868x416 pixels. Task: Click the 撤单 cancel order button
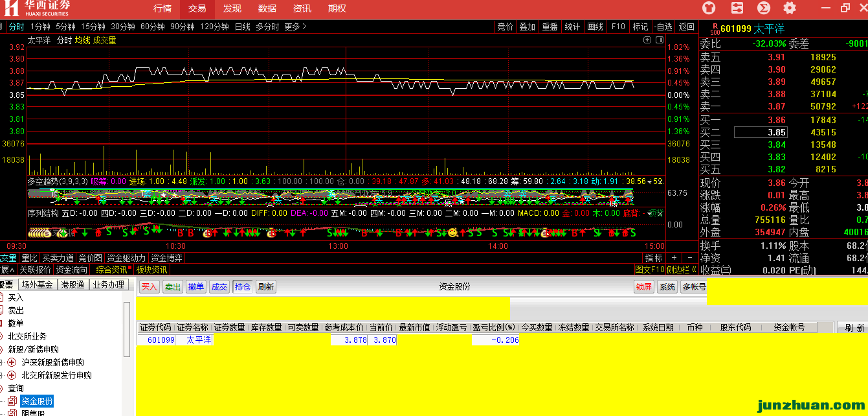coord(196,286)
